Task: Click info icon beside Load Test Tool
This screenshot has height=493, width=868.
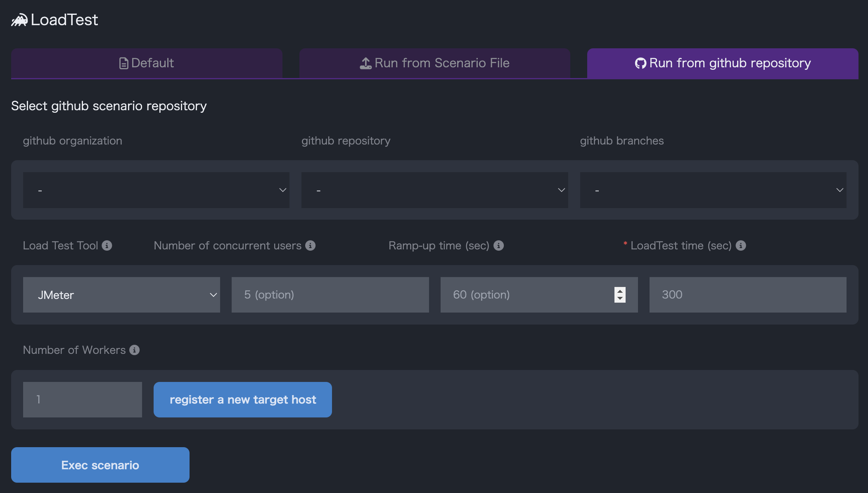Action: [x=107, y=246]
